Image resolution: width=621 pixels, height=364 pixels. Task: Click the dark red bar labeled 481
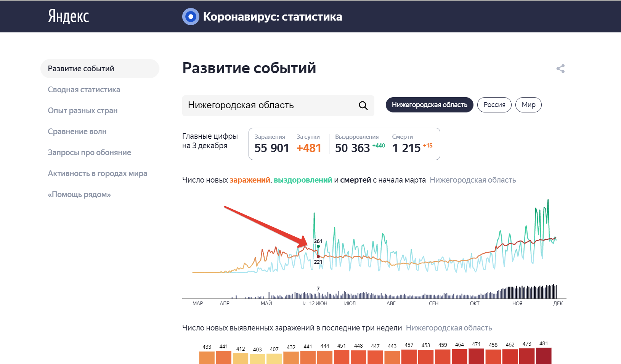tap(543, 356)
